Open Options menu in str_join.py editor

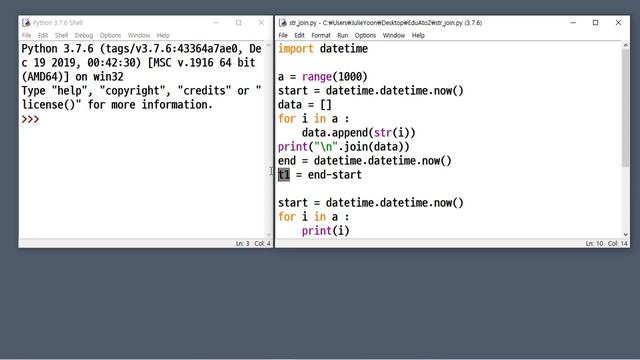click(365, 36)
